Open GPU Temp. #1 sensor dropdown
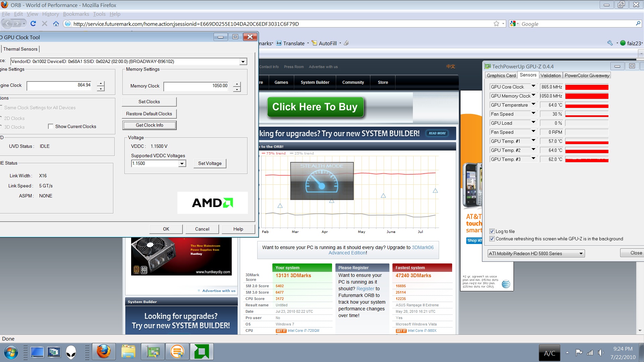Viewport: 644px width, 362px height. coord(533,141)
